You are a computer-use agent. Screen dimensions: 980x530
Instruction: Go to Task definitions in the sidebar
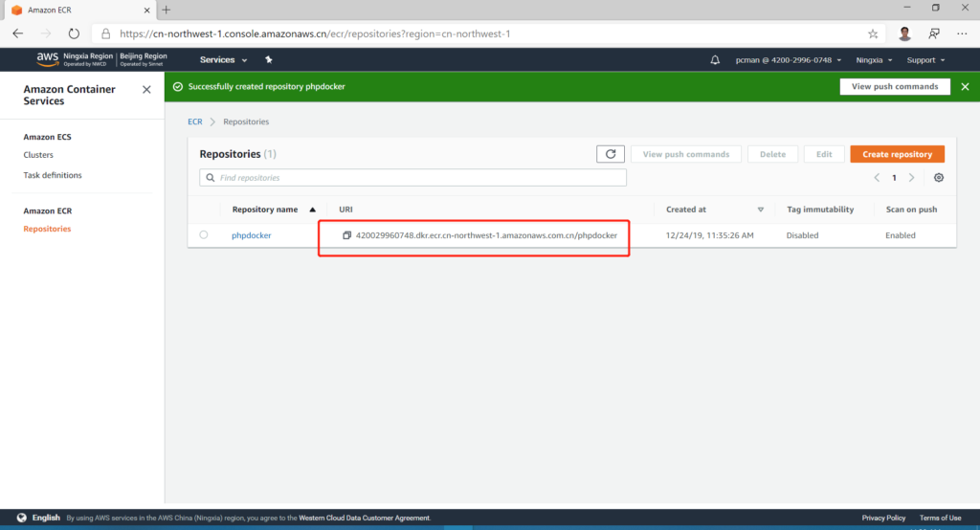point(53,175)
